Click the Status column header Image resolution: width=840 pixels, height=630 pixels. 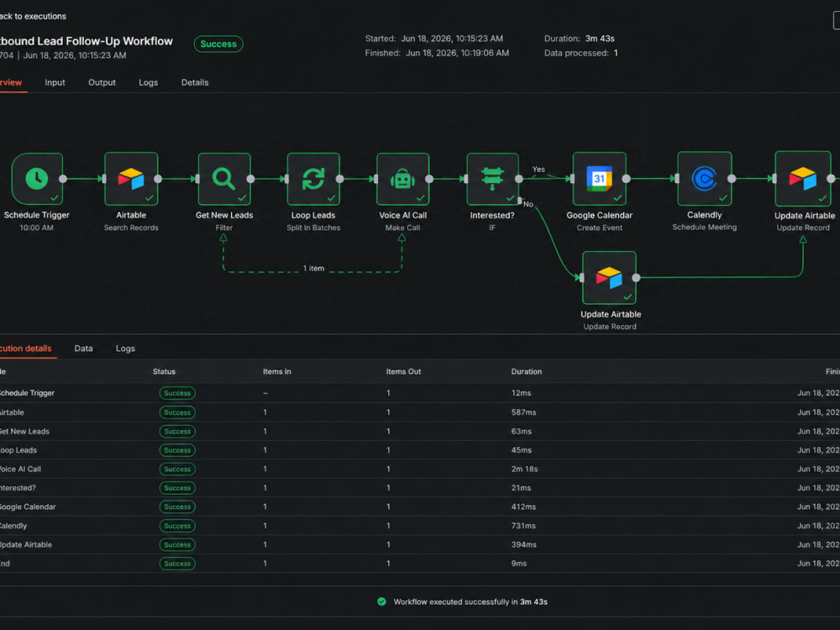point(164,371)
